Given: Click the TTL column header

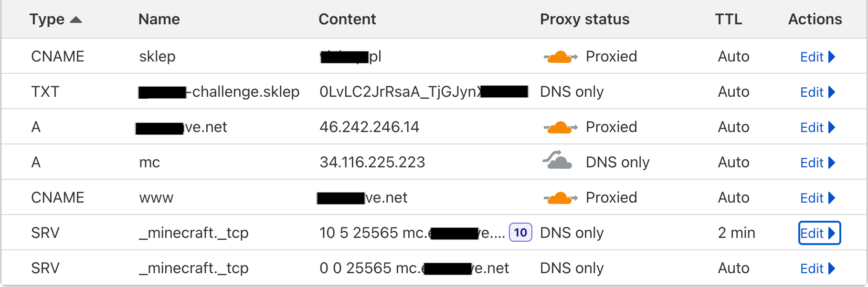Looking at the screenshot, I should click(728, 19).
